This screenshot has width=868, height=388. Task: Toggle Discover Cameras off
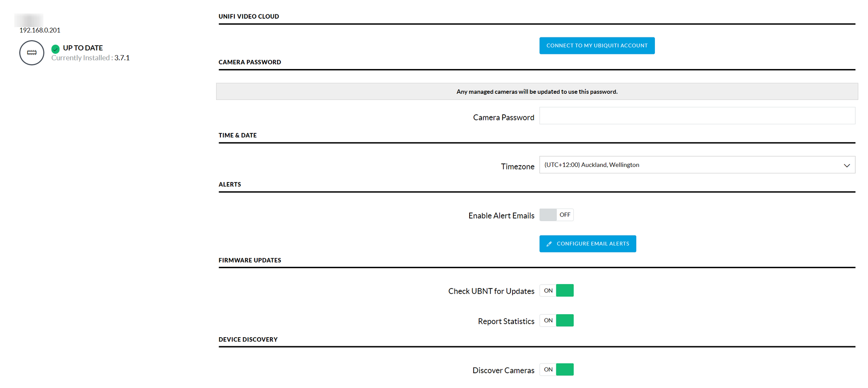[x=556, y=370]
